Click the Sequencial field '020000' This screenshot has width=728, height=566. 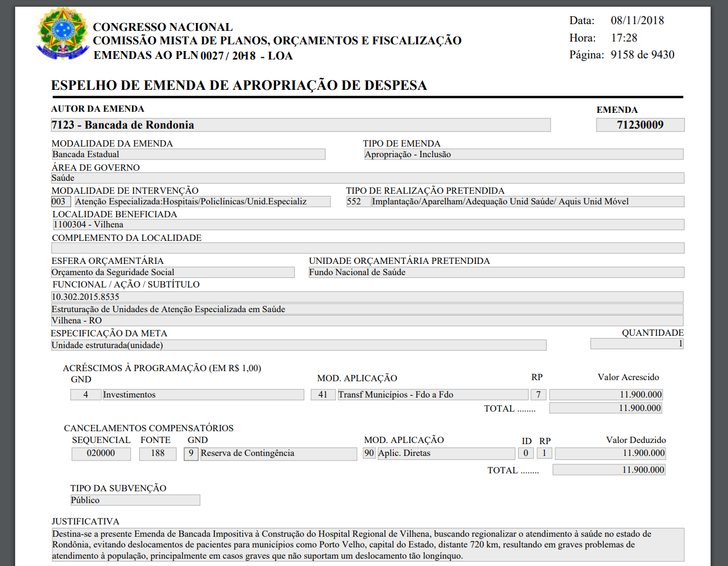(x=101, y=453)
